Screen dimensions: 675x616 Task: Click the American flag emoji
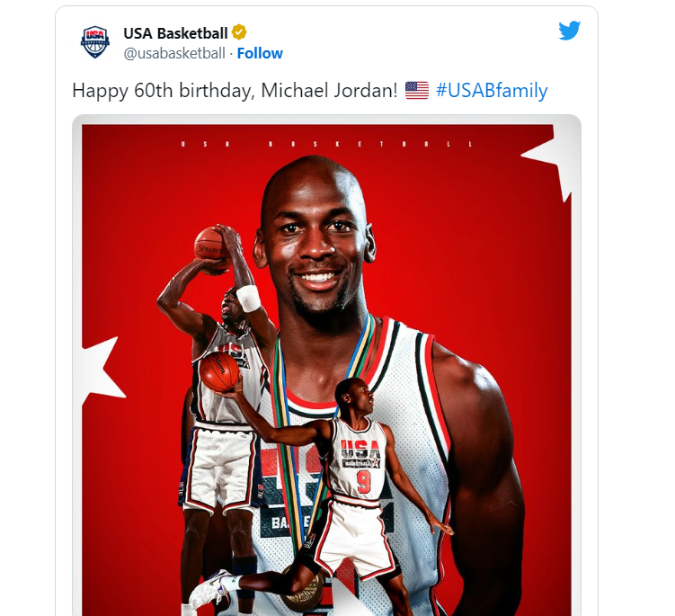(x=417, y=91)
